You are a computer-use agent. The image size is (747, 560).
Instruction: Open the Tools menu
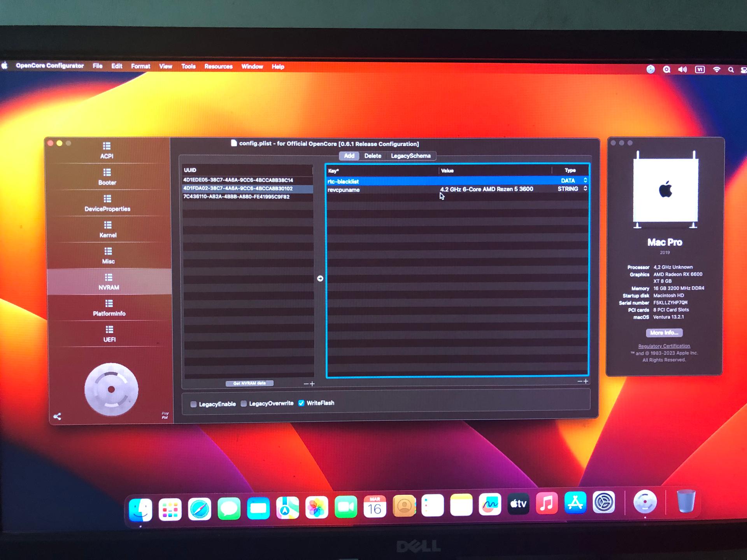pos(188,66)
